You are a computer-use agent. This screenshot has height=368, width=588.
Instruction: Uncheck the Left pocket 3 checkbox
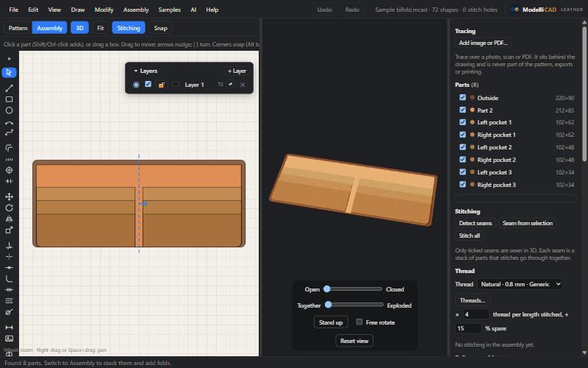coord(463,171)
